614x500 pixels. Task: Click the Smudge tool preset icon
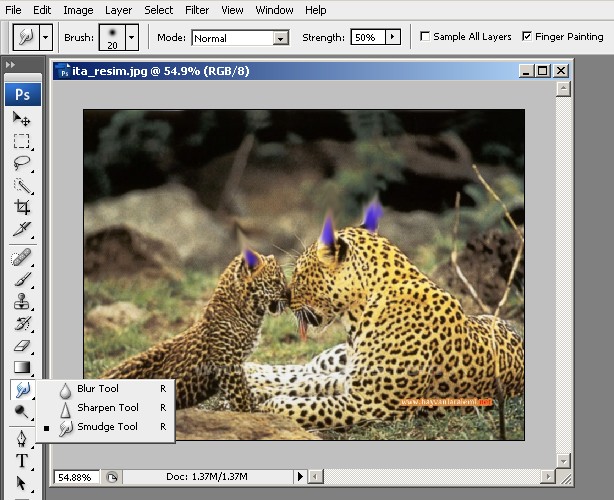[x=26, y=37]
